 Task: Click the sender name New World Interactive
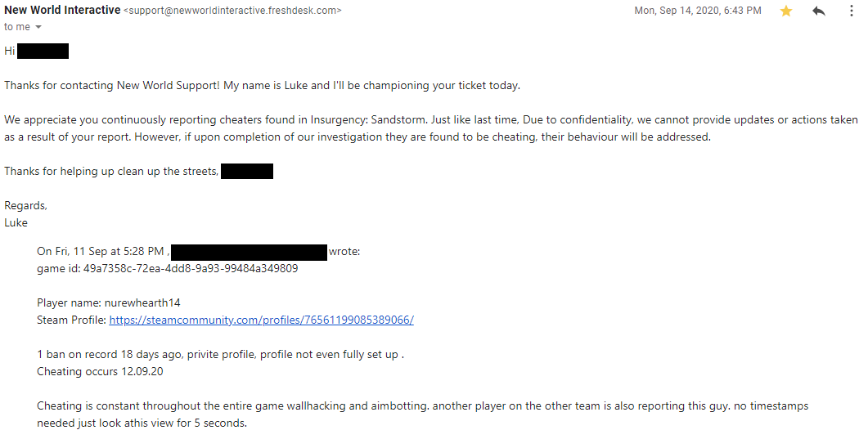click(x=62, y=10)
